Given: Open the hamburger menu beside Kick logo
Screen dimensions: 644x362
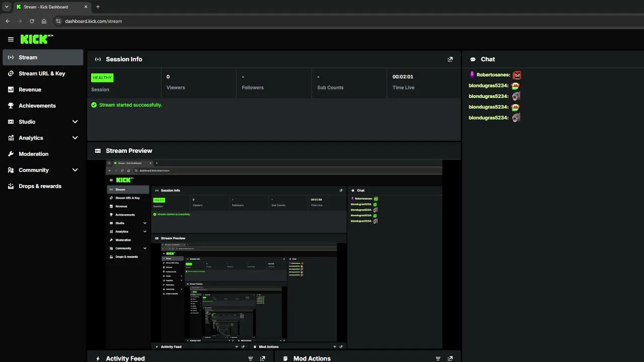Looking at the screenshot, I should (x=11, y=39).
